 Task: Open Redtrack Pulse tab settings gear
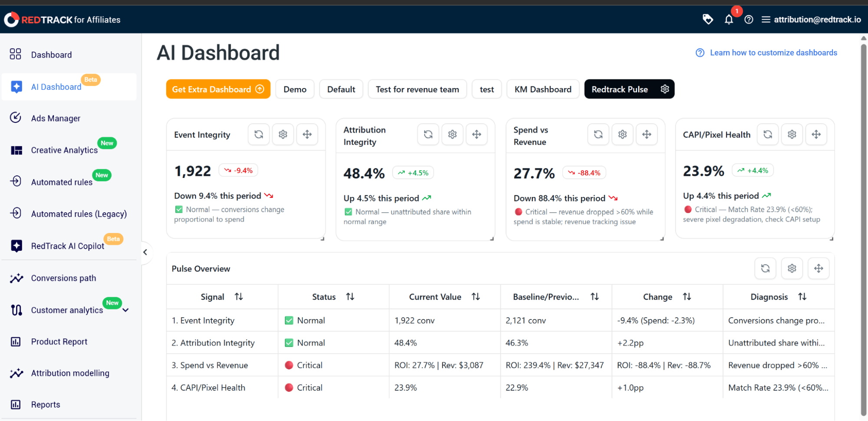(665, 89)
